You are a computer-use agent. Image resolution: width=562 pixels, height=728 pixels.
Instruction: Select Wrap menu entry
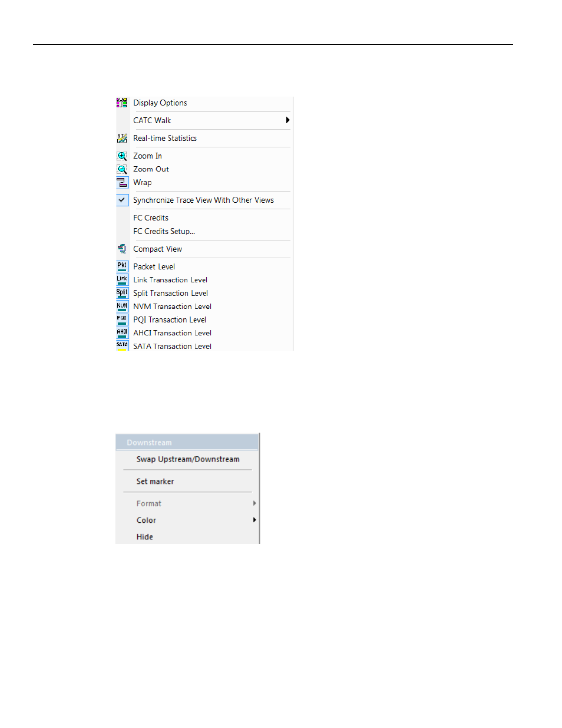coord(143,183)
